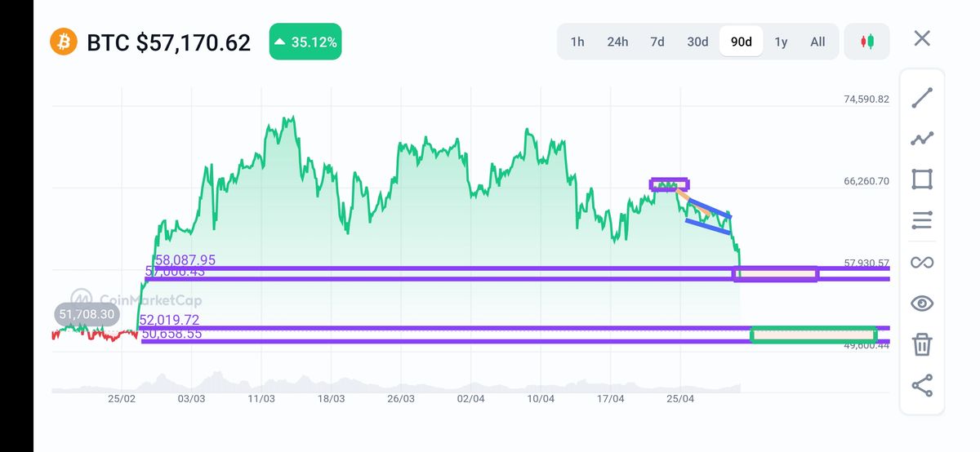This screenshot has height=452, width=980.
Task: Select the multi-point polyline tool
Action: [x=922, y=139]
